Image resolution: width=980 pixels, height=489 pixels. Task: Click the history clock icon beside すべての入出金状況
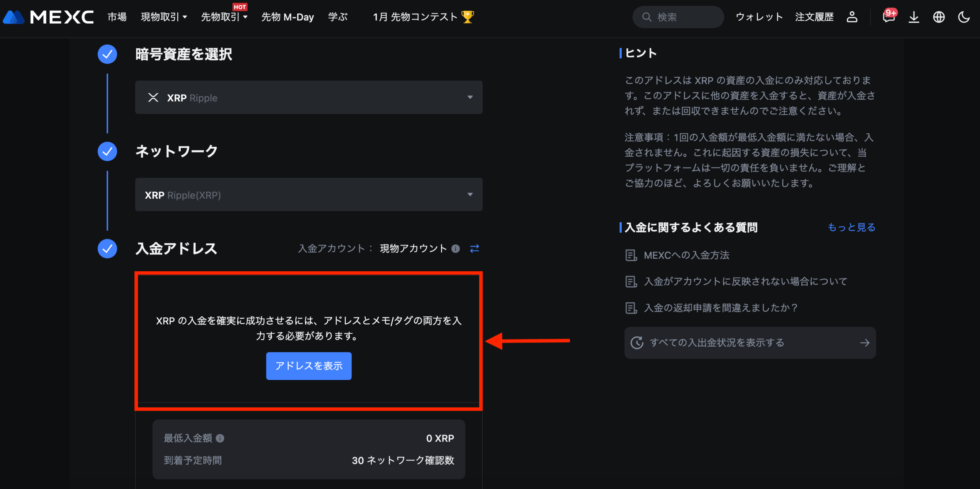[x=637, y=343]
